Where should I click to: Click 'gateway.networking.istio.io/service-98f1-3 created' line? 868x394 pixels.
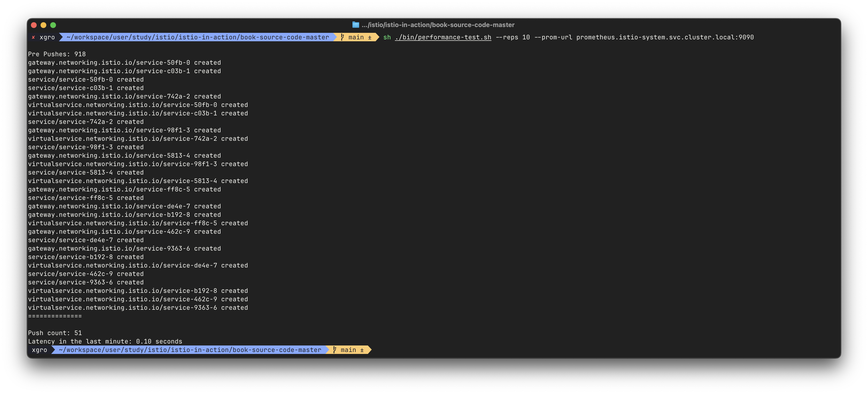click(x=124, y=130)
